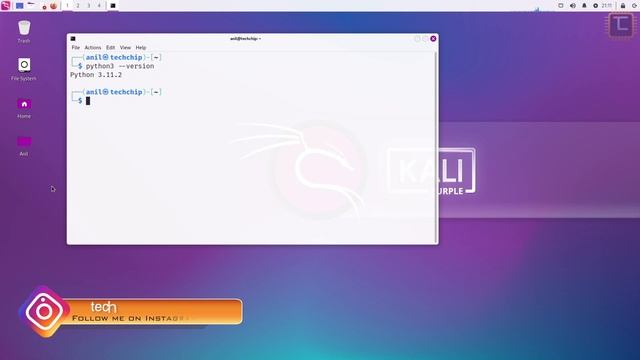Screen dimensions: 640x360
Task: Open the terminal Edit menu
Action: coord(111,48)
